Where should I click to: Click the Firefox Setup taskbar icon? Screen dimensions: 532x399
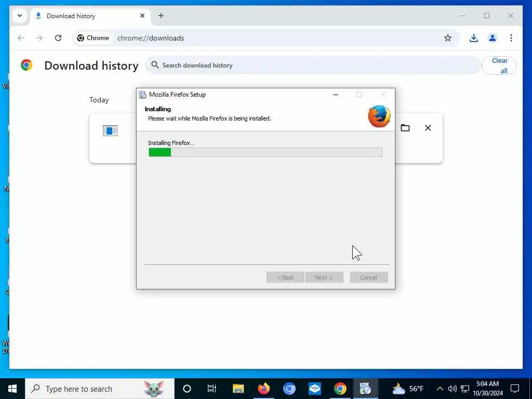tap(365, 389)
